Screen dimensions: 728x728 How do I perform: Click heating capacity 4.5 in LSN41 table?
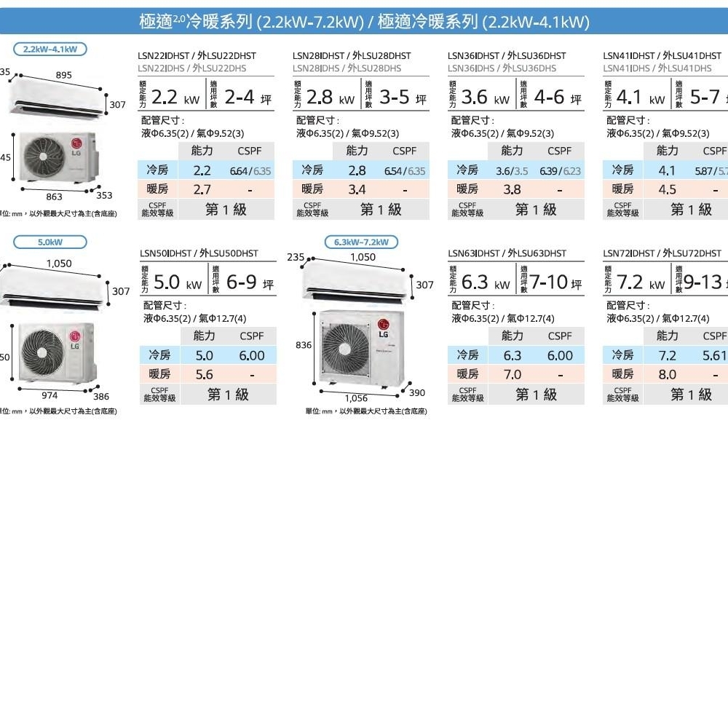(x=667, y=190)
